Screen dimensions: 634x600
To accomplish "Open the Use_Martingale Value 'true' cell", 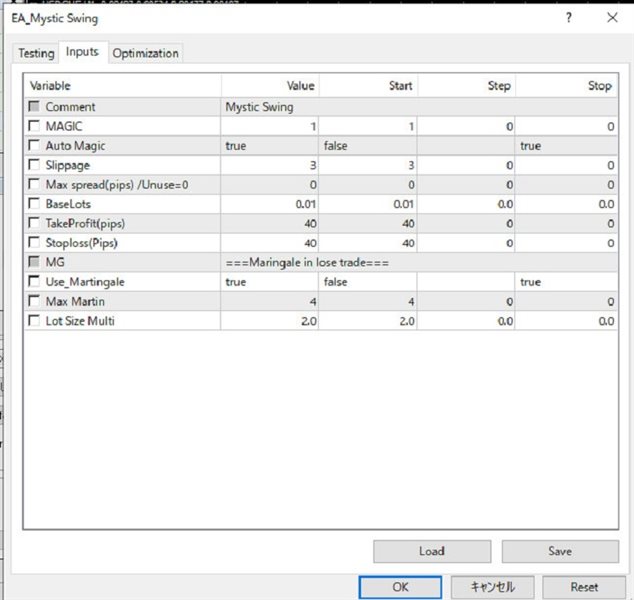I will (x=270, y=281).
